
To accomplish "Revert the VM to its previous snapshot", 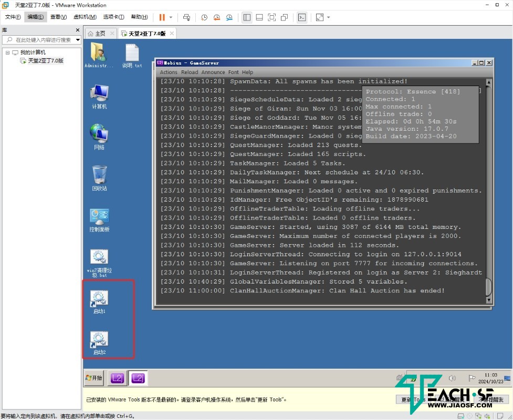I will point(216,17).
